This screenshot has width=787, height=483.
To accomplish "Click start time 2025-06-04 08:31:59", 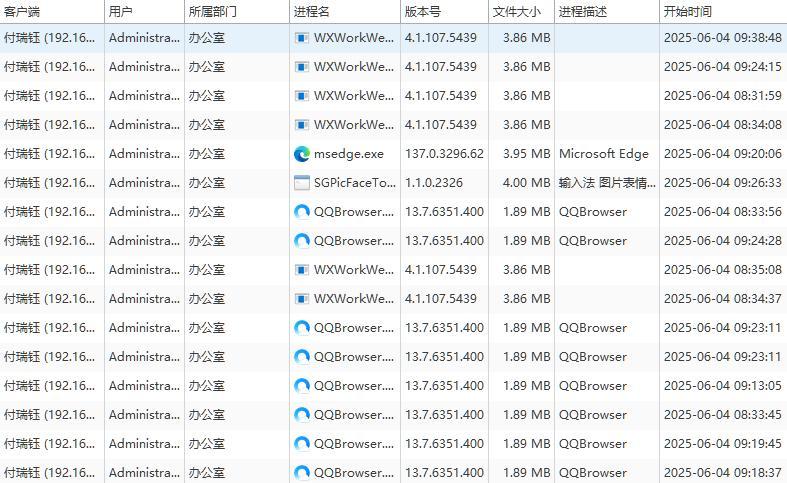I will [x=723, y=96].
